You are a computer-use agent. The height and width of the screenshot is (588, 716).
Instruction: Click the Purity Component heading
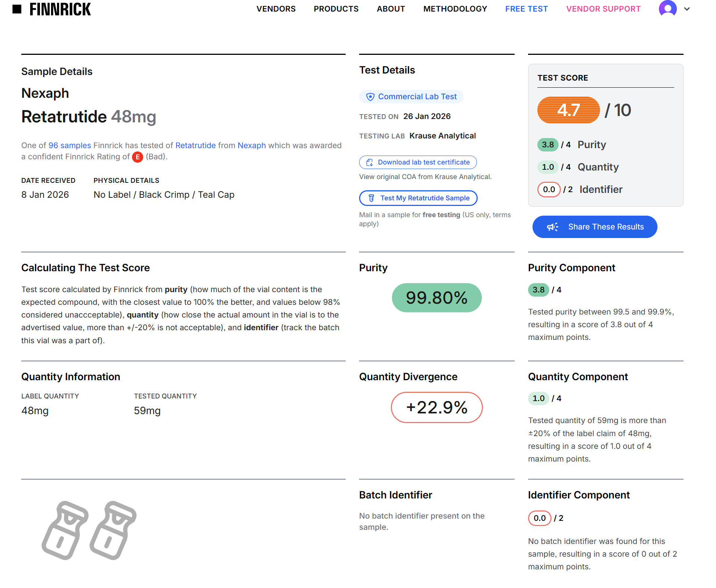pos(572,268)
